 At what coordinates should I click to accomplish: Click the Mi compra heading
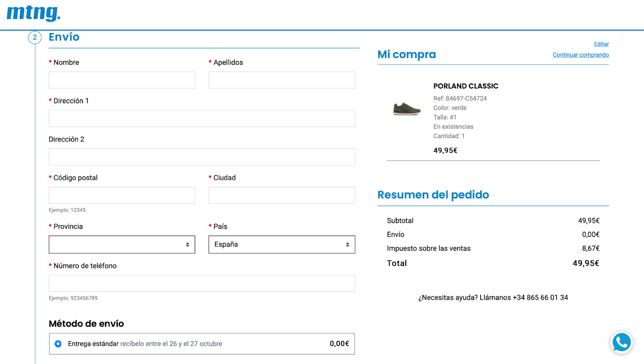click(x=407, y=54)
